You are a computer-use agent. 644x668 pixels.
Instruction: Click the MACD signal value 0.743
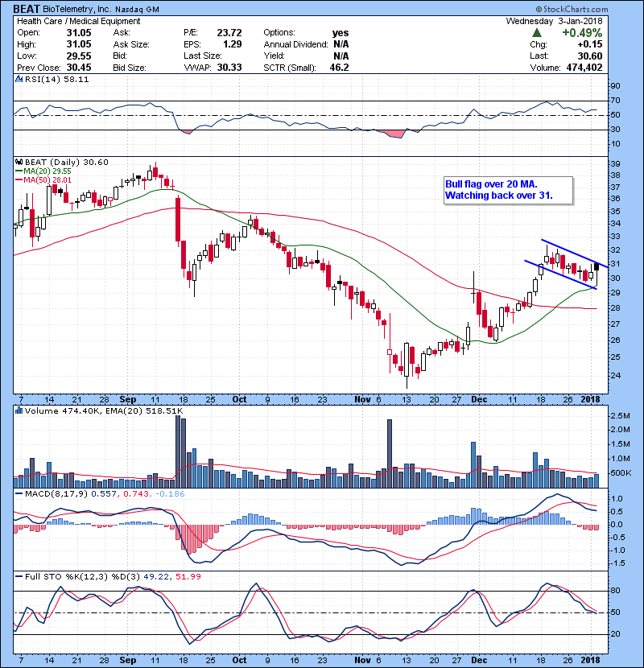135,494
